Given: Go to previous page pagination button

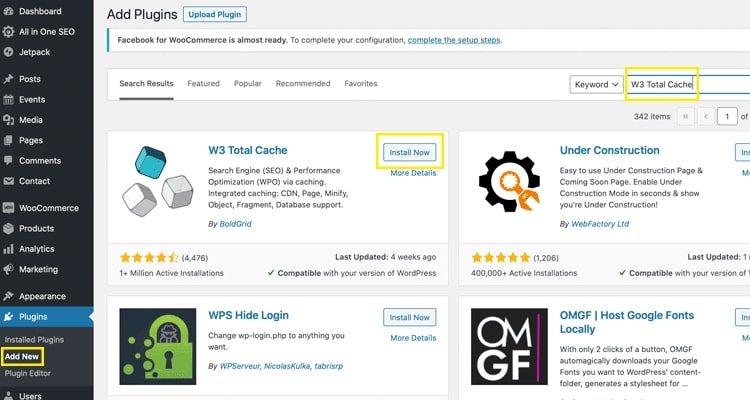Looking at the screenshot, I should (x=706, y=116).
